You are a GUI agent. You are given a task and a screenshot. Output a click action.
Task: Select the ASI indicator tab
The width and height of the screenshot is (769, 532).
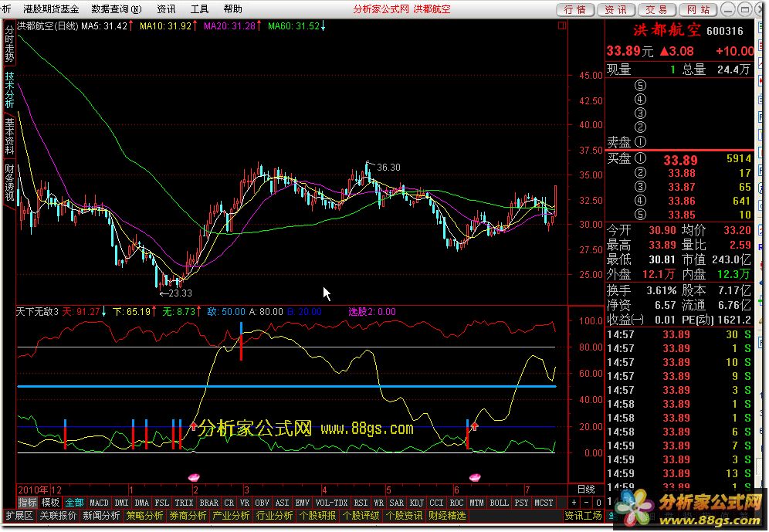pos(283,503)
